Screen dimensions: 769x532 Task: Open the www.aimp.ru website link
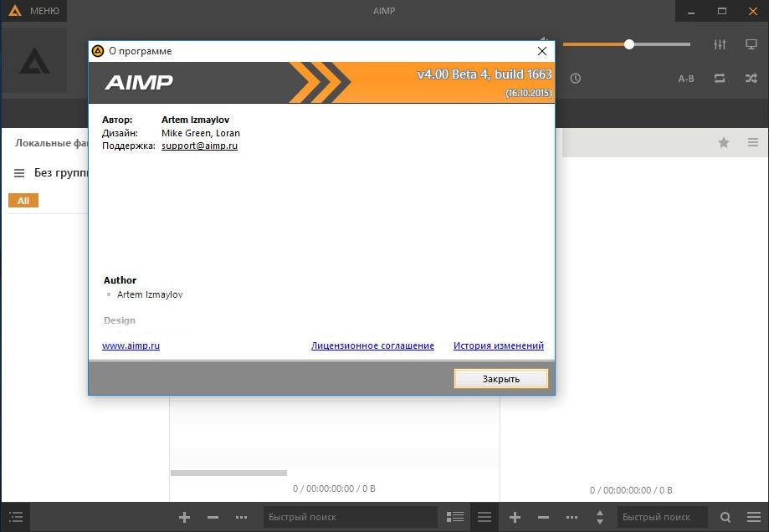pos(131,345)
